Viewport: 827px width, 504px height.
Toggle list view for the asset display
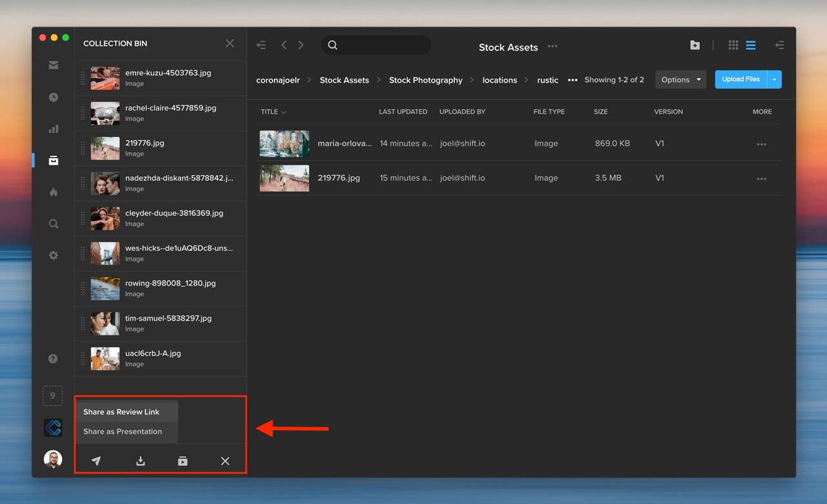click(751, 45)
